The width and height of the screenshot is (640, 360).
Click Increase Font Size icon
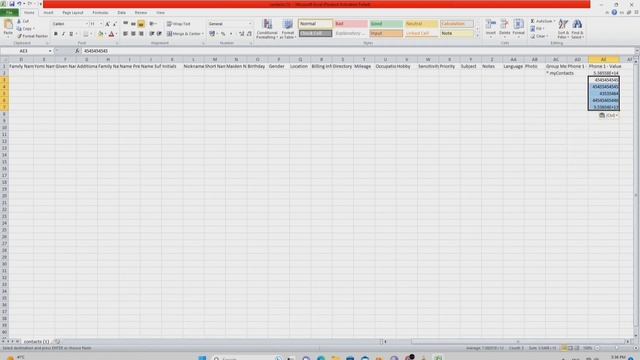pos(108,24)
